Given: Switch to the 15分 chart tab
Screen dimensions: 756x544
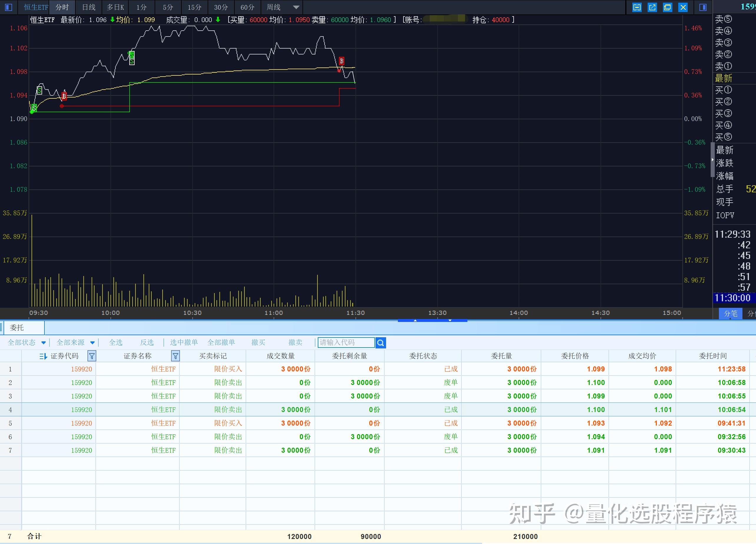Looking at the screenshot, I should (194, 7).
